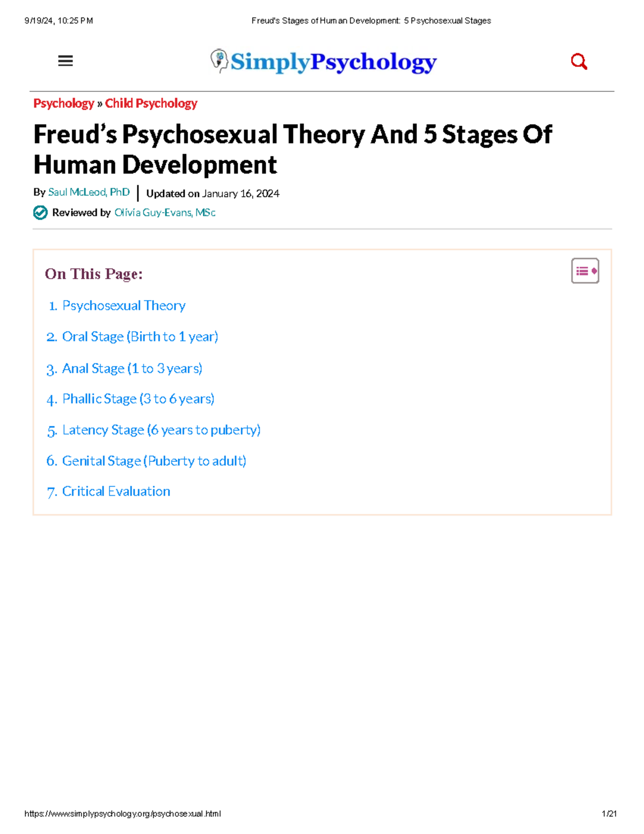
Task: Select the list icon on the On This Page box
Action: 584,271
